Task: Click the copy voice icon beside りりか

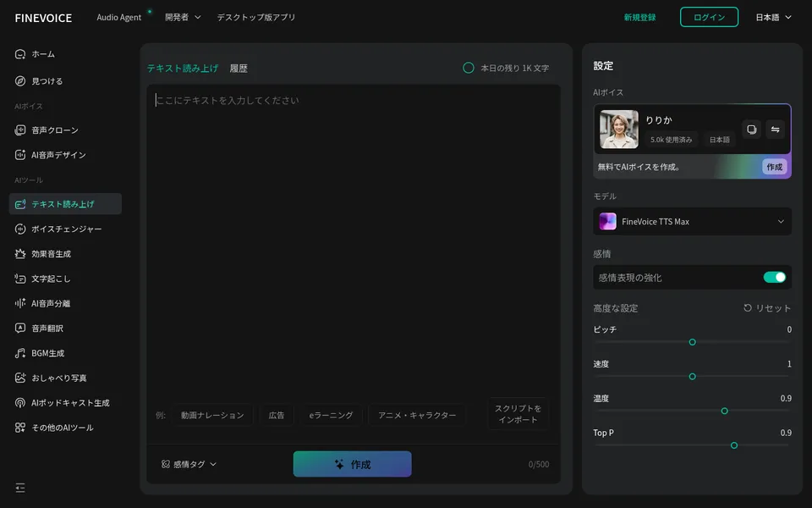Action: click(751, 130)
